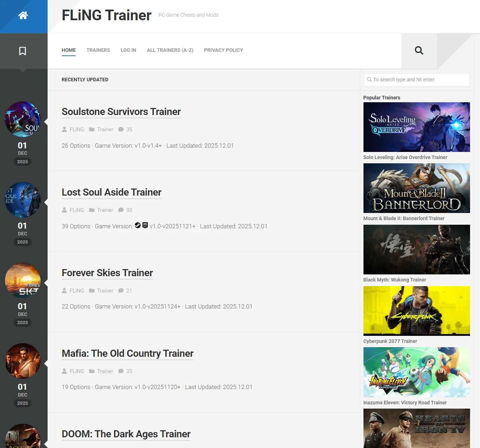Screen dimensions: 480x448
Task: Click the Black Myth: Wukong Trainer link
Action: 394,280
